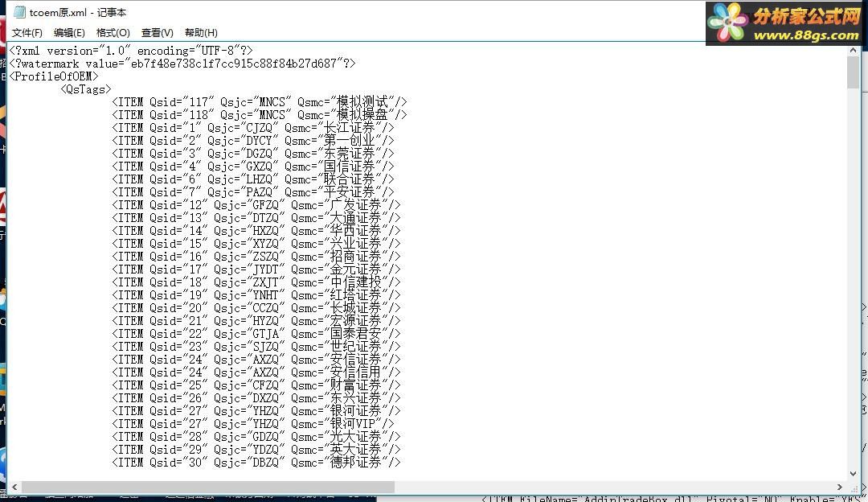This screenshot has height=502, width=868.
Task: Click the line with 德邦证券
Action: pyautogui.click(x=256, y=463)
